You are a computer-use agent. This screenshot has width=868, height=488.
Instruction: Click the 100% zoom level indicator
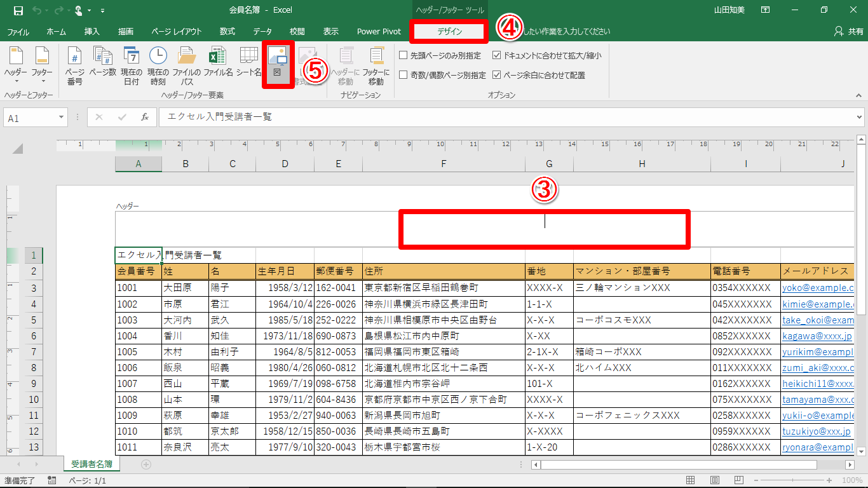pos(852,481)
